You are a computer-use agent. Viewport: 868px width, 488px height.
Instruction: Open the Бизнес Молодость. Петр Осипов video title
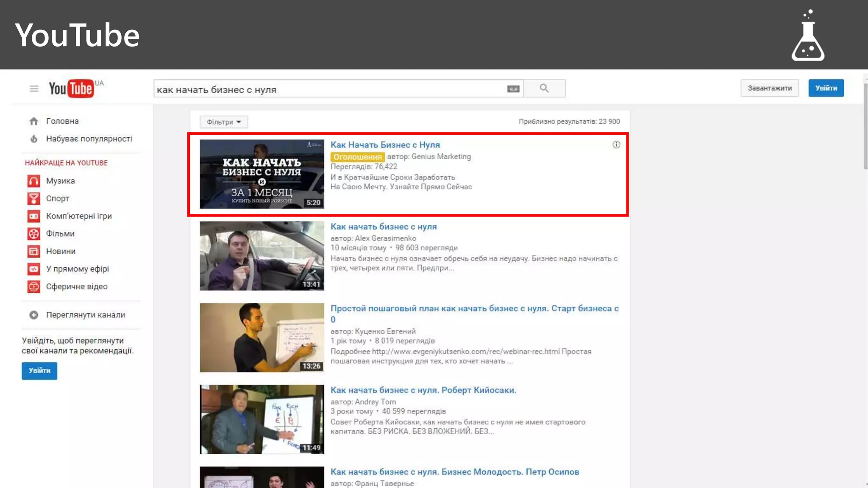coord(455,472)
